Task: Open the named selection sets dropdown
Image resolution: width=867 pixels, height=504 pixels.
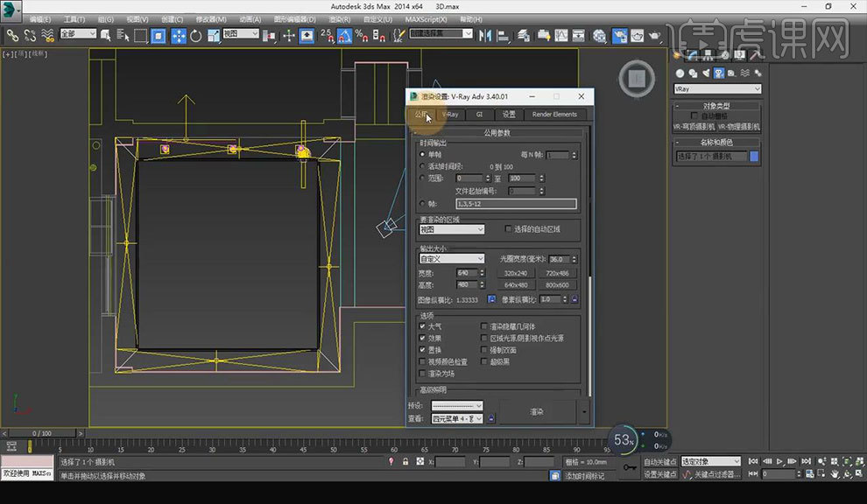Action: coord(441,34)
